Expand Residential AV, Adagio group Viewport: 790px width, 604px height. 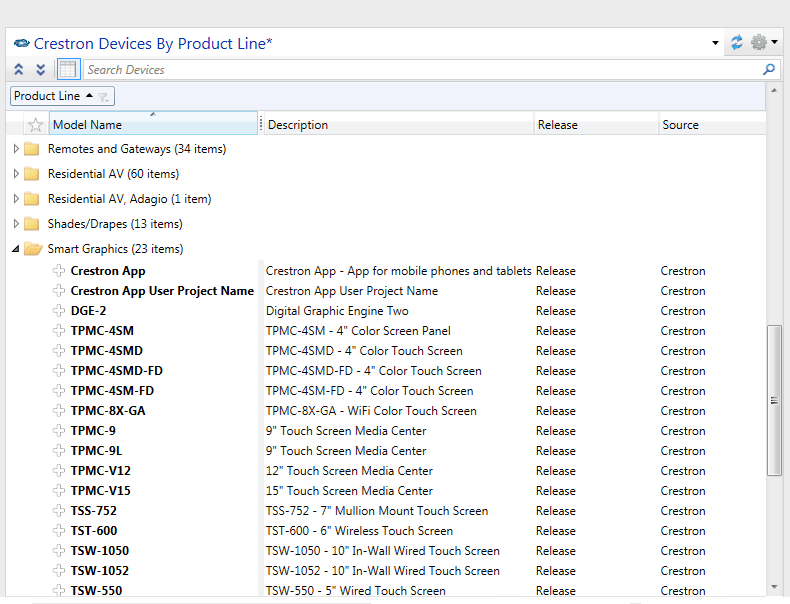[x=16, y=198]
